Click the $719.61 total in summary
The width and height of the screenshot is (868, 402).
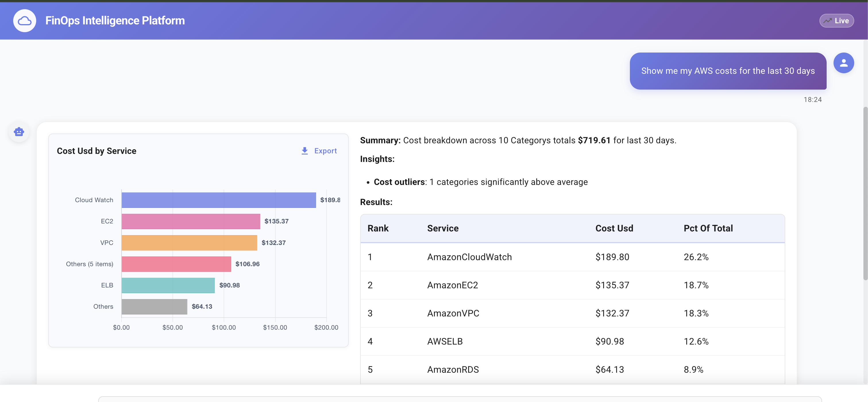pyautogui.click(x=594, y=140)
